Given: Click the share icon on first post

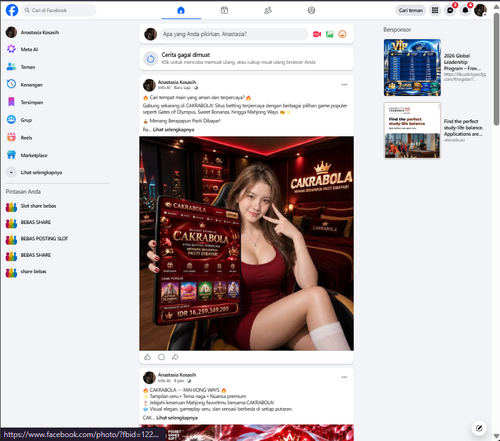Looking at the screenshot, I should coord(175,357).
